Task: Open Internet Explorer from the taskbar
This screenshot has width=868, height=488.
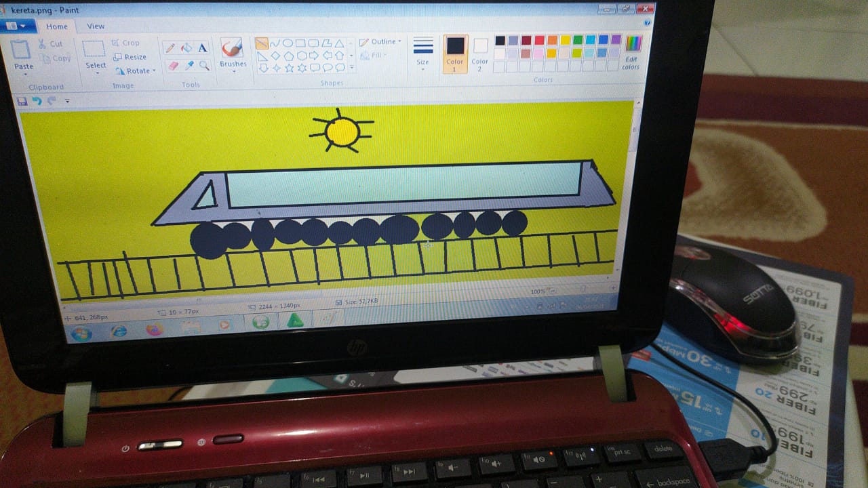Action: coord(119,331)
